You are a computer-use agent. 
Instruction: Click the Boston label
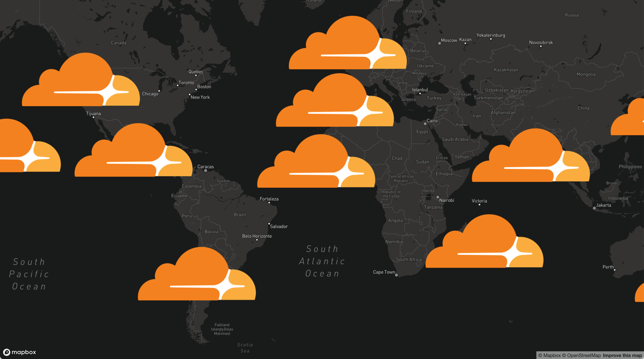(x=204, y=87)
